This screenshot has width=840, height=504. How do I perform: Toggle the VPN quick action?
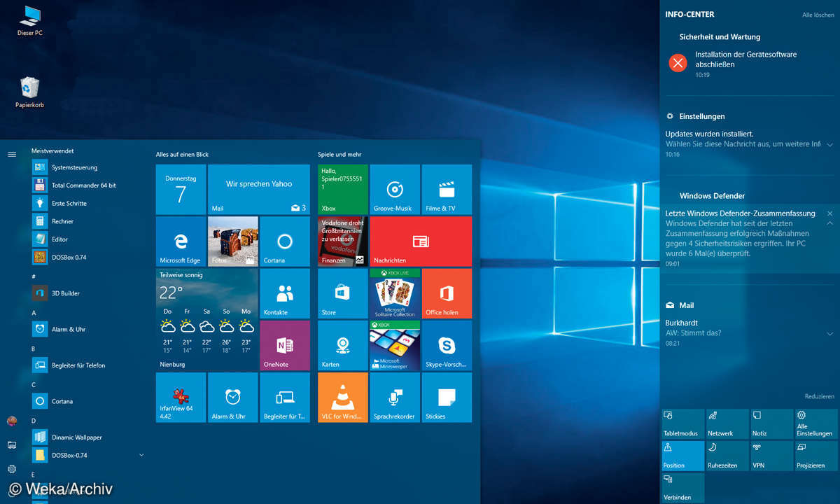click(x=771, y=456)
